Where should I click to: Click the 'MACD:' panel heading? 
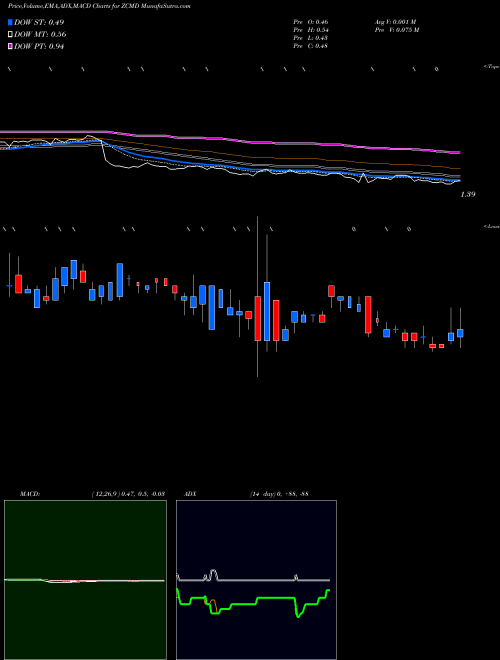pyautogui.click(x=29, y=494)
